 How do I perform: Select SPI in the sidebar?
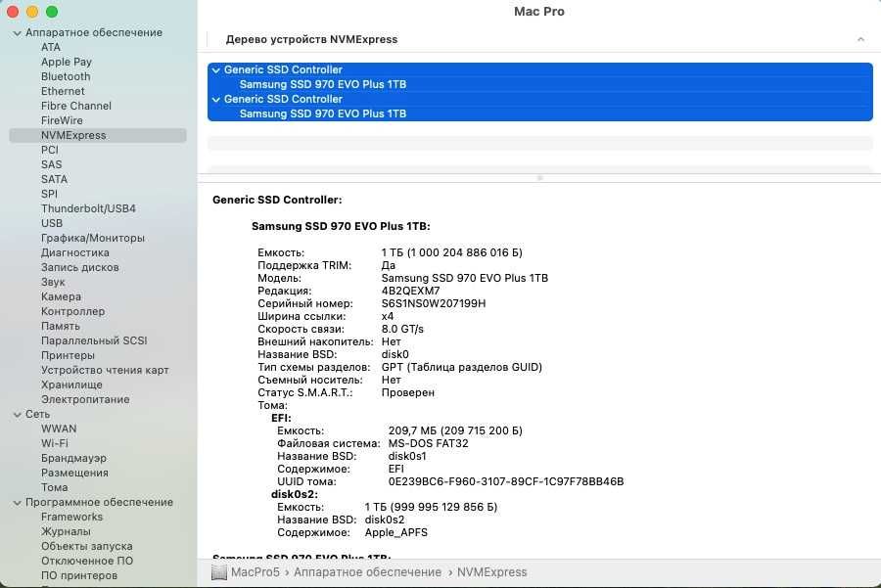point(49,194)
